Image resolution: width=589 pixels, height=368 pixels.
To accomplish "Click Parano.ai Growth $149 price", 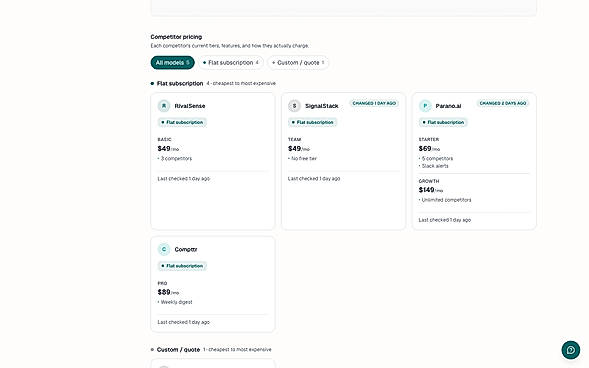I will (x=431, y=190).
